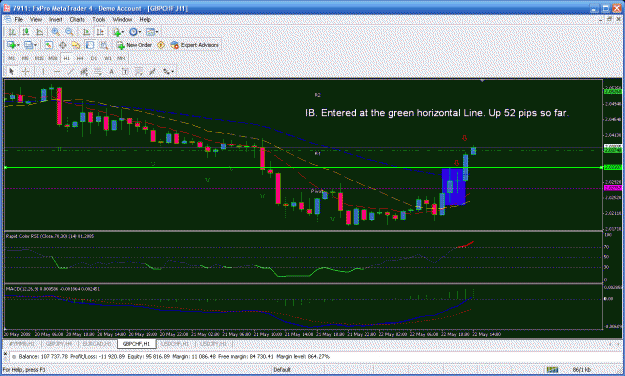Select the Cursor arrow tool
The image size is (625, 376).
(12, 71)
